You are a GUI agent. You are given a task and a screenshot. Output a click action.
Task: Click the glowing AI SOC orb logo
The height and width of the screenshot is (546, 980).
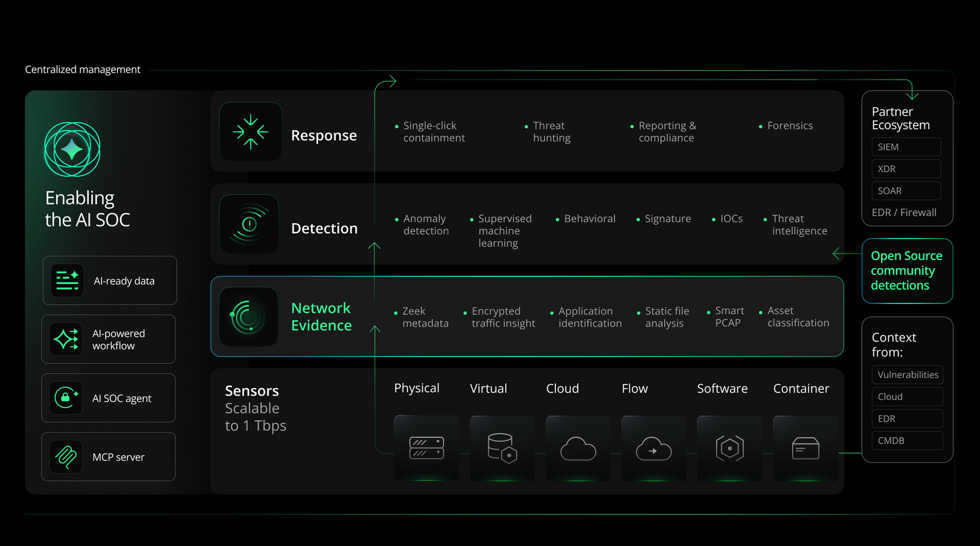[72, 150]
